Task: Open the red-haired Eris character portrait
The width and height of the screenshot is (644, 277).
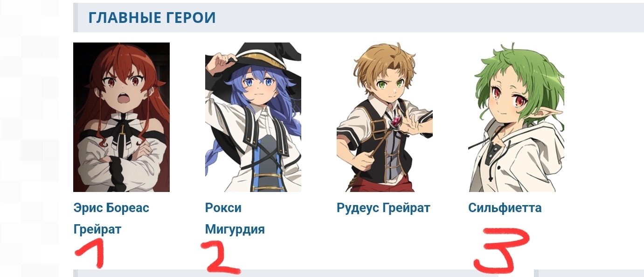Action: tap(121, 117)
